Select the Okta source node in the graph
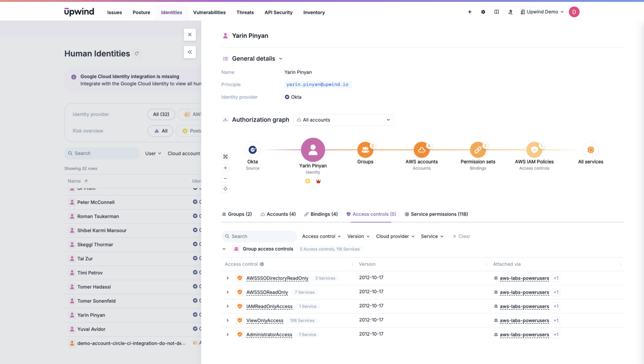Screen dimensions: 644x364 pos(252,149)
